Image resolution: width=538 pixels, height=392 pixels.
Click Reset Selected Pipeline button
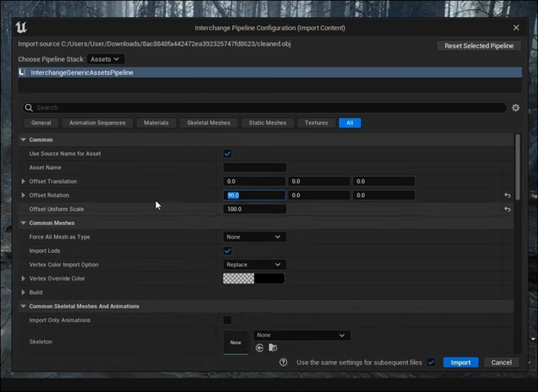point(479,46)
